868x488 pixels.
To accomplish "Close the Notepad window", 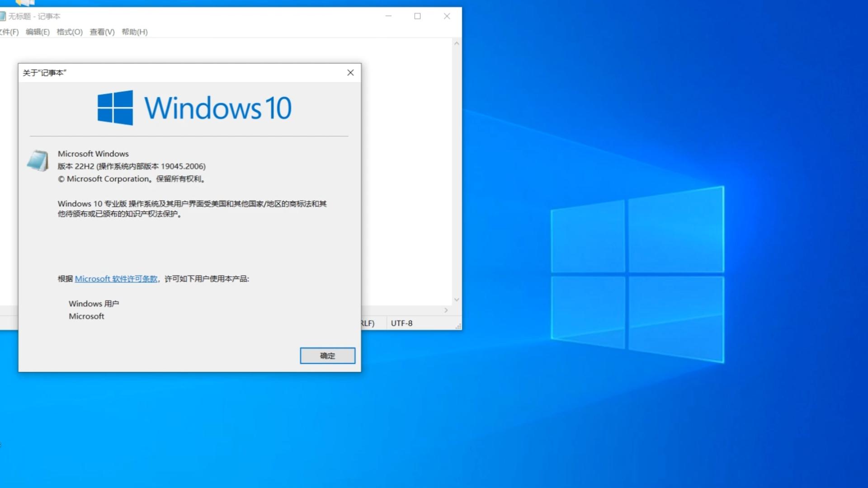I will pos(447,16).
